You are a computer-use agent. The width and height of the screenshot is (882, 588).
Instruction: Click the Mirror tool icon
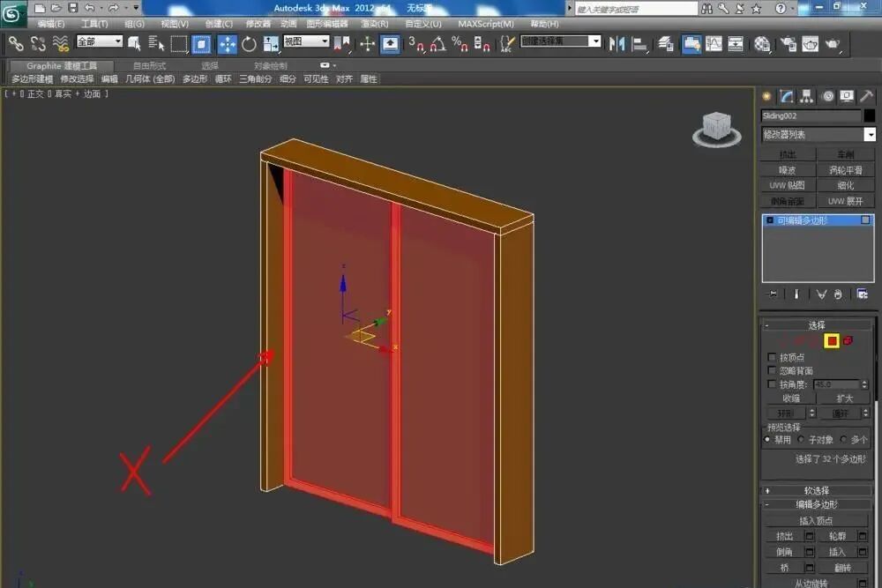click(617, 44)
